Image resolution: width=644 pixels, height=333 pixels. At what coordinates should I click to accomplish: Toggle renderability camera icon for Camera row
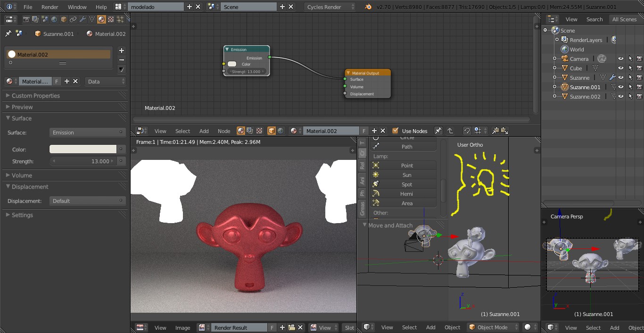click(640, 58)
